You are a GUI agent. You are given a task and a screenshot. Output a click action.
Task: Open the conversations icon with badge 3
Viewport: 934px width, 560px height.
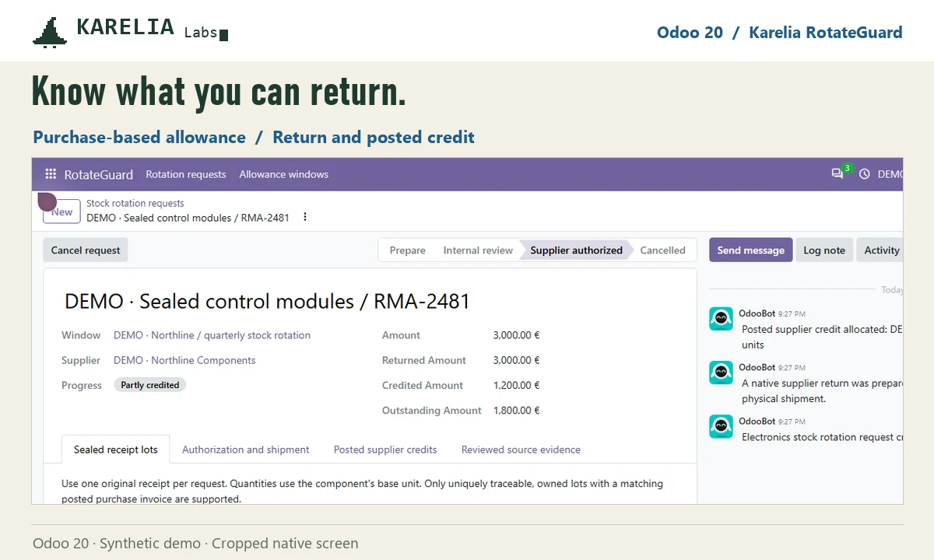coord(838,173)
